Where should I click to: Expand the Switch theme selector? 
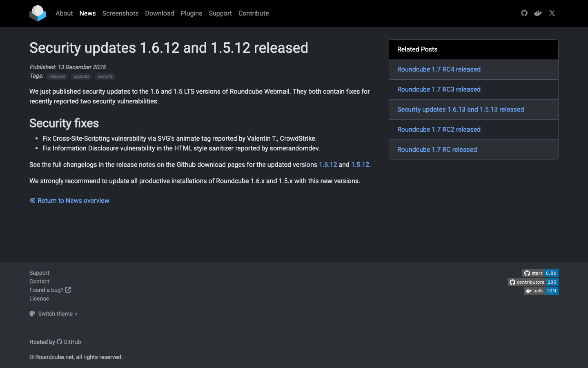point(56,314)
